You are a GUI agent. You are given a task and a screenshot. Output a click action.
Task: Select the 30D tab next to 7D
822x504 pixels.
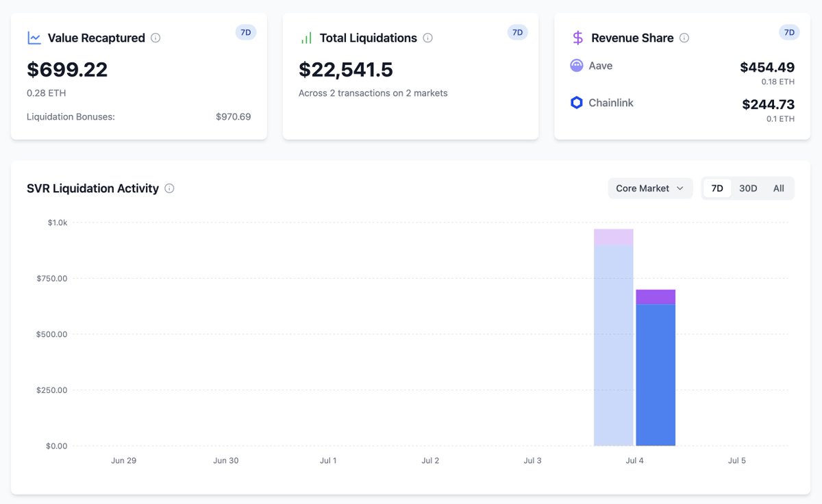pyautogui.click(x=747, y=188)
